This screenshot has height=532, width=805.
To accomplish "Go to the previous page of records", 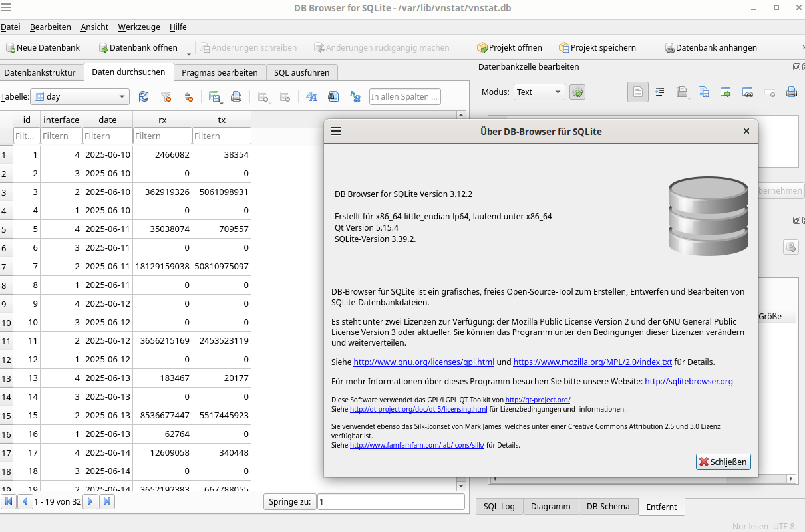I will [25, 501].
